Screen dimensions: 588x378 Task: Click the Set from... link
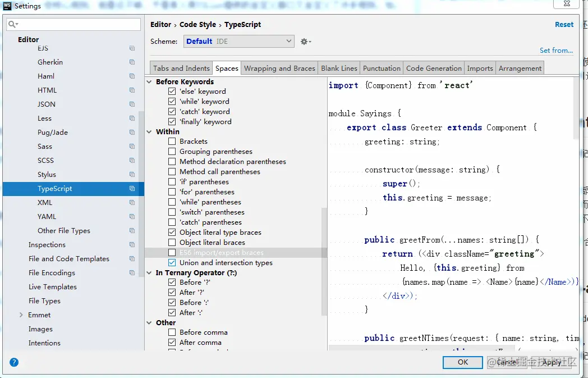[556, 50]
